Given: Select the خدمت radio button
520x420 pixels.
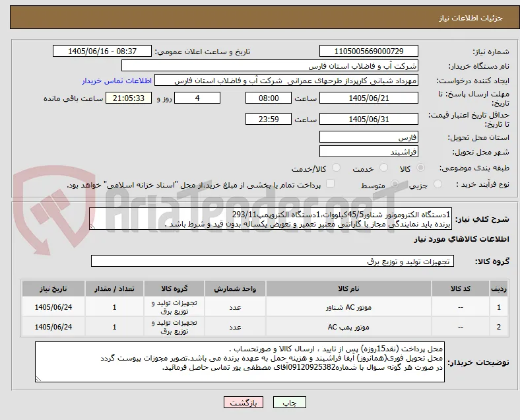Looking at the screenshot, I should coord(383,168).
